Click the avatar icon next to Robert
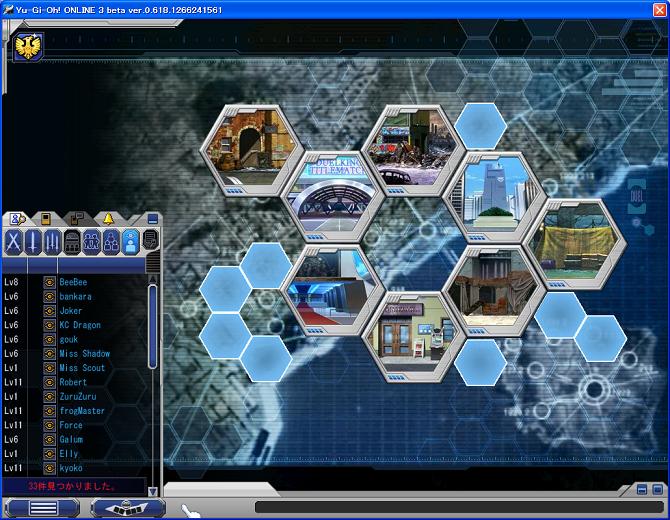This screenshot has width=670, height=520. click(x=50, y=382)
